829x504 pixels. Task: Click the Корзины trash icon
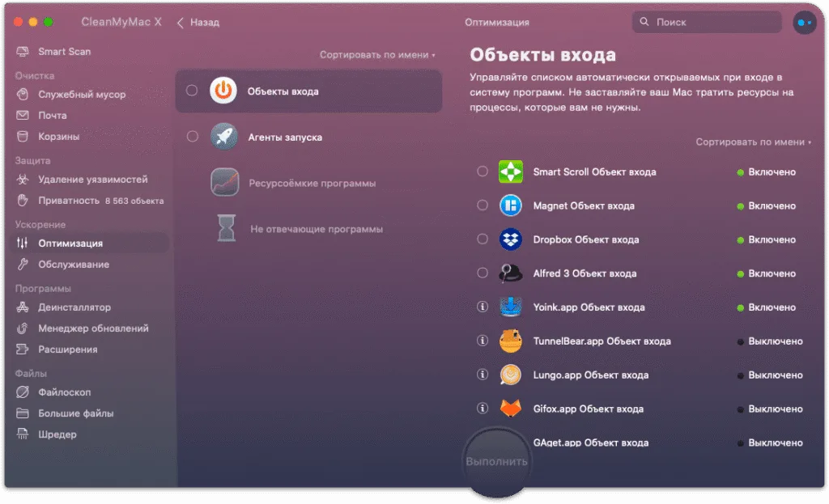pyautogui.click(x=22, y=136)
